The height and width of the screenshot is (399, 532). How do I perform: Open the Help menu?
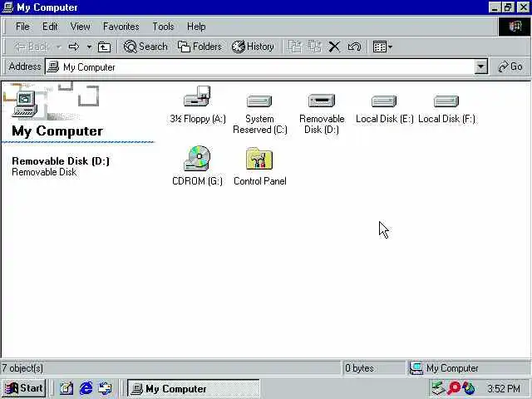[x=196, y=27]
